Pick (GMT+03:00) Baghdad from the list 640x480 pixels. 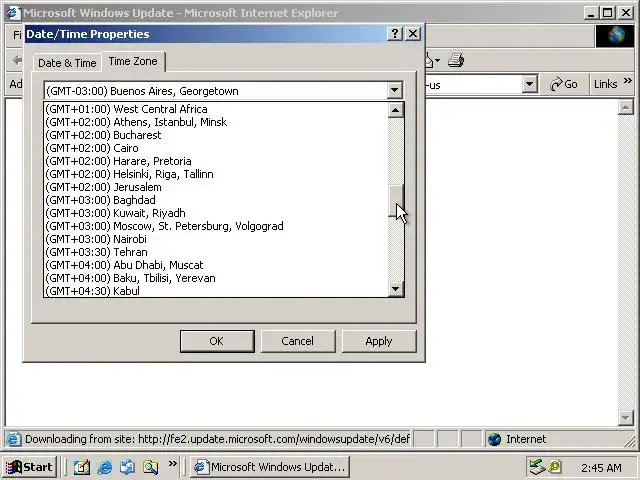click(x=216, y=200)
